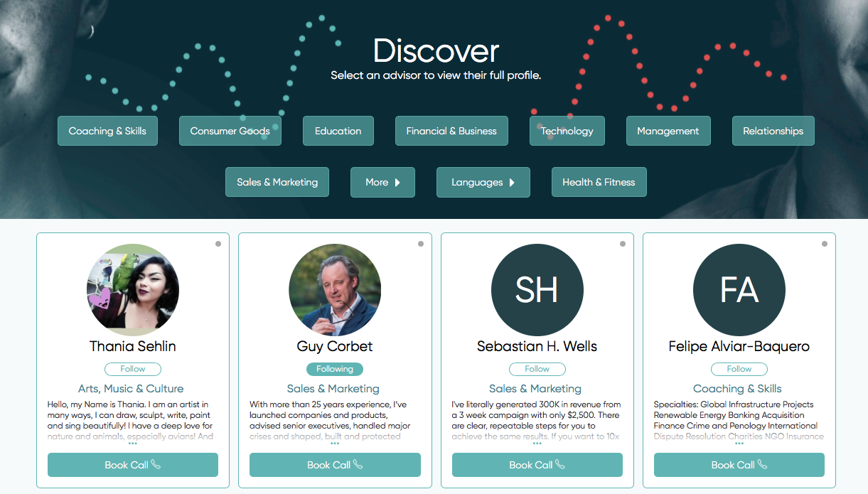The width and height of the screenshot is (868, 494).
Task: Book a call with Guy Corbet
Action: [335, 465]
